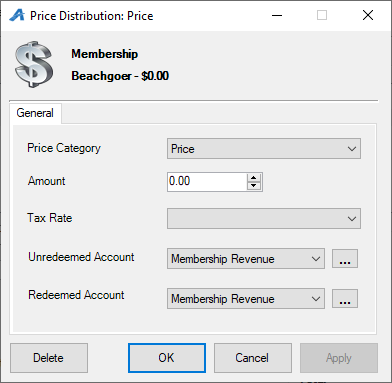The image size is (392, 383).
Task: Confirm with the OK button
Action: [x=167, y=358]
